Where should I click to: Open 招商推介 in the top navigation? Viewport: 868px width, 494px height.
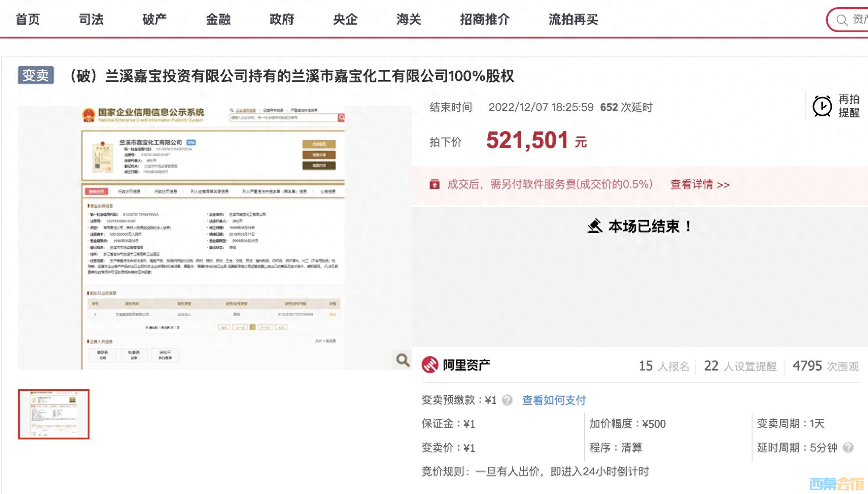tap(485, 19)
